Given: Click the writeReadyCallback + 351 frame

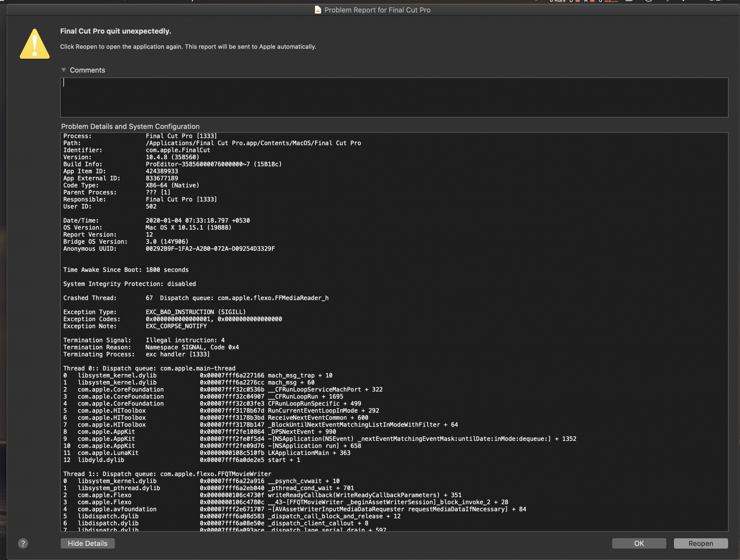Looking at the screenshot, I should pyautogui.click(x=262, y=495).
